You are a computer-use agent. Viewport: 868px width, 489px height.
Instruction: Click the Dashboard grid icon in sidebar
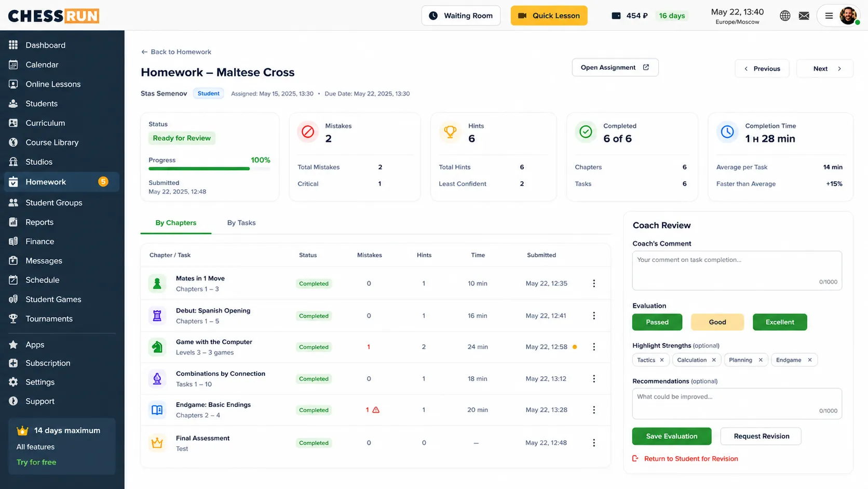(x=13, y=45)
